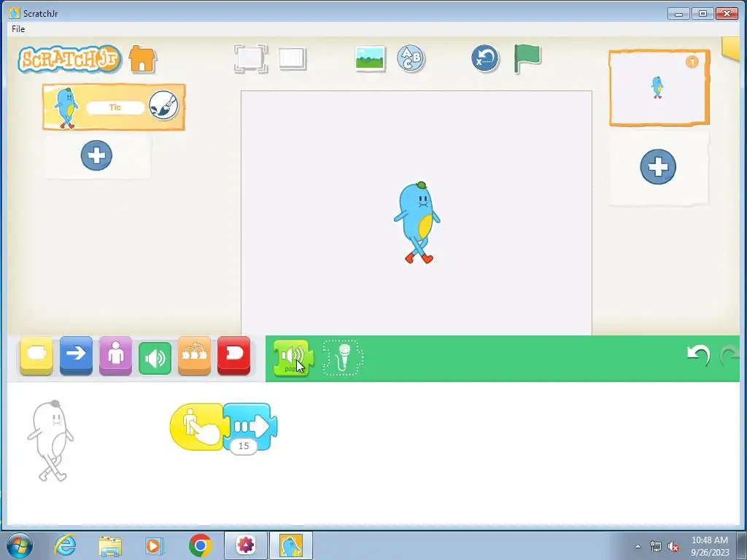Add a text label to the stage

411,58
